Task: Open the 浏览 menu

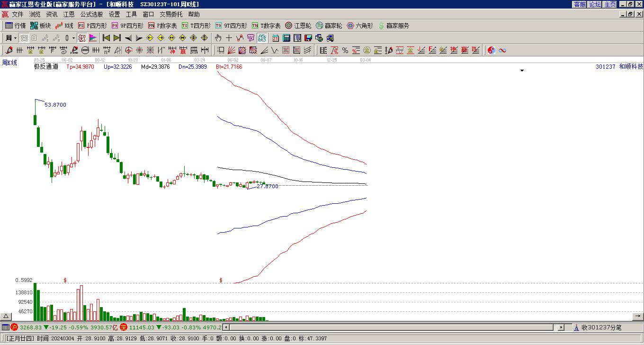Action: pos(35,14)
